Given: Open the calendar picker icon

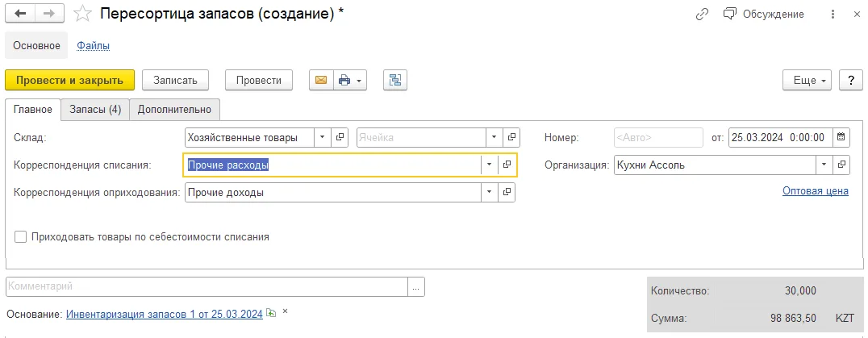Looking at the screenshot, I should 841,138.
